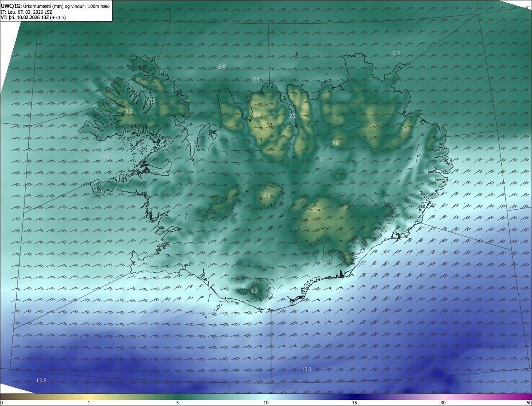Click the 8.0 value over the sea

click(106, 156)
